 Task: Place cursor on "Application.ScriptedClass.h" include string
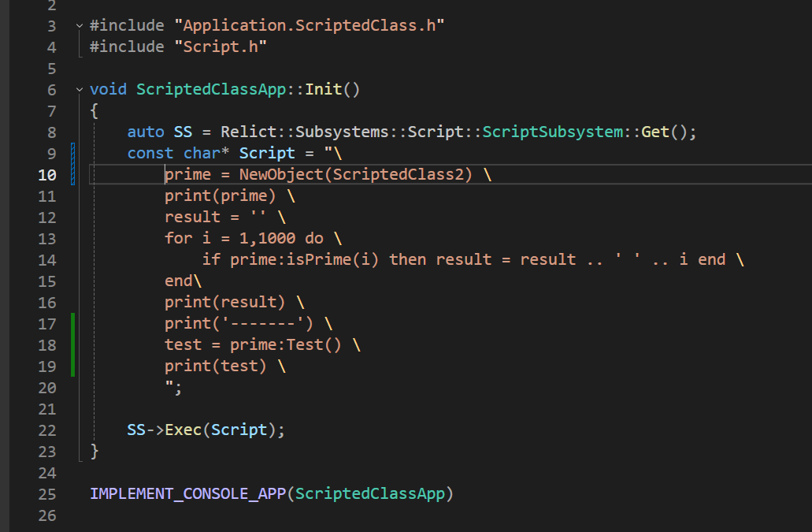(310, 26)
